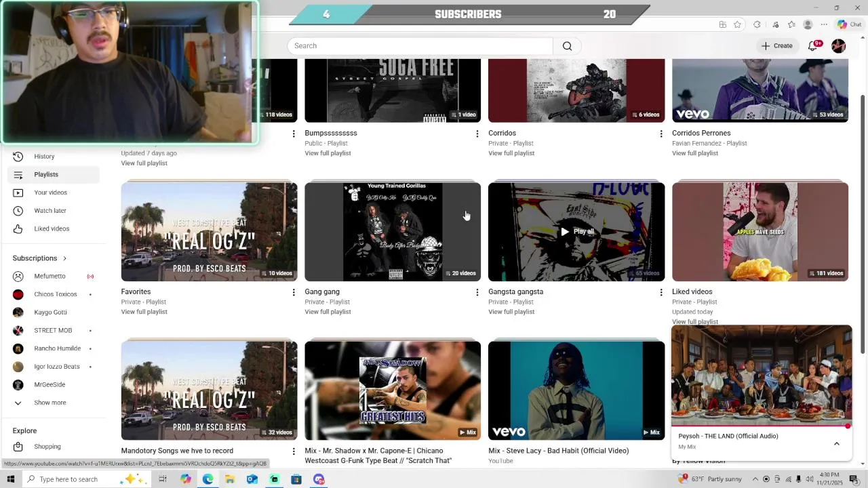Open the taskbar weather widget 63°F Partly sunny
The width and height of the screenshot is (868, 488).
tap(710, 479)
